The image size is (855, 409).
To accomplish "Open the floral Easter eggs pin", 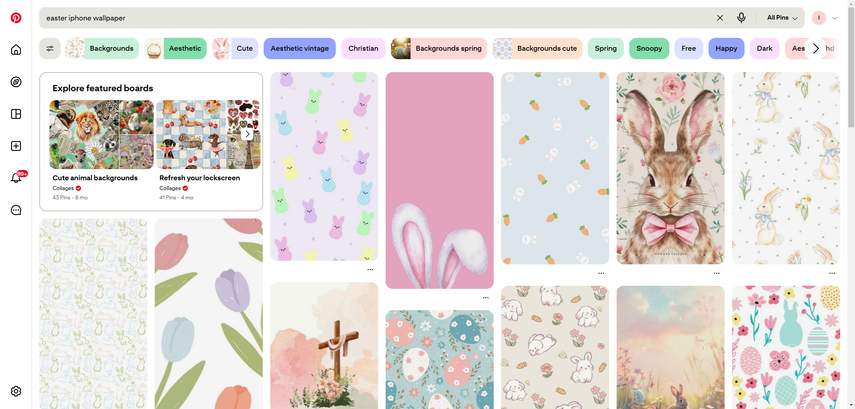I will 439,360.
